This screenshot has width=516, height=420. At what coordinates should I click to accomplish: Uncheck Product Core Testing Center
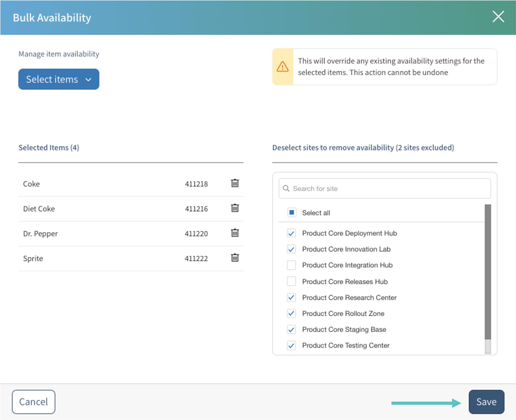[x=291, y=346]
